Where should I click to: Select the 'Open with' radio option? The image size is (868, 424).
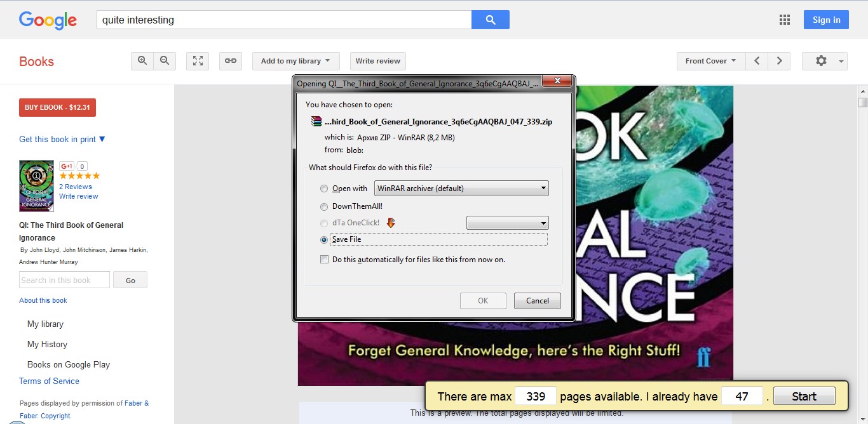click(x=325, y=189)
